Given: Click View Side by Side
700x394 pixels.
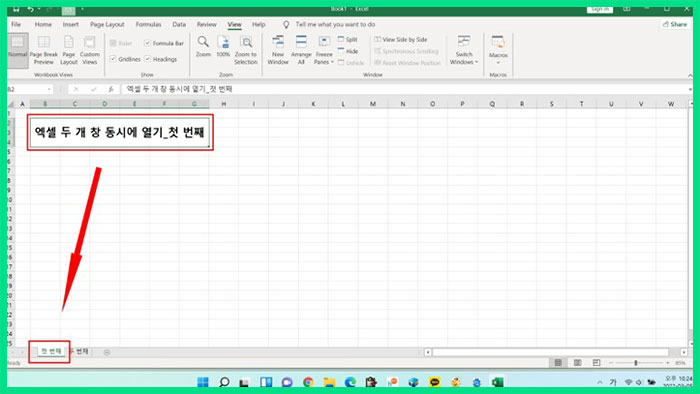Looking at the screenshot, I should 400,39.
